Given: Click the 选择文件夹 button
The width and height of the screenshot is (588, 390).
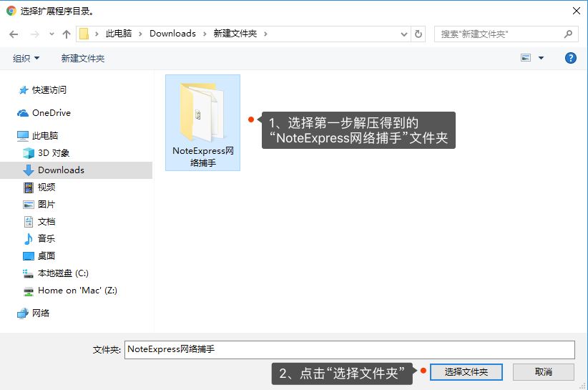Looking at the screenshot, I should coord(466,372).
